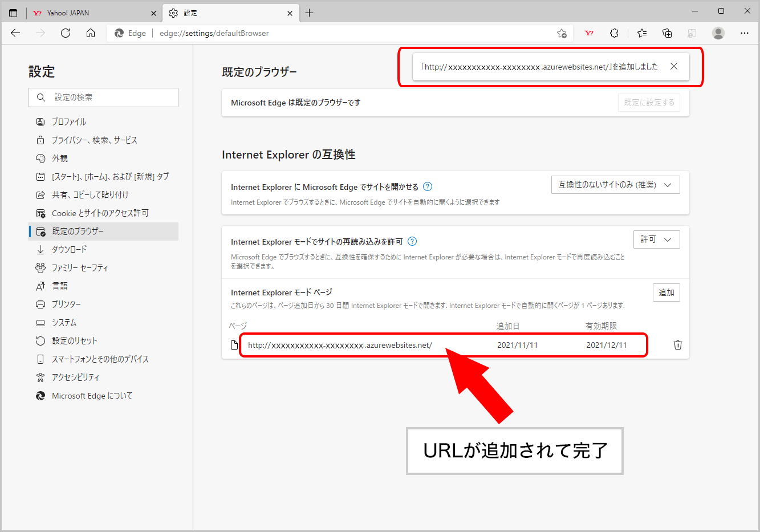760x532 pixels.
Task: Go to Home via the house icon
Action: coord(91,33)
